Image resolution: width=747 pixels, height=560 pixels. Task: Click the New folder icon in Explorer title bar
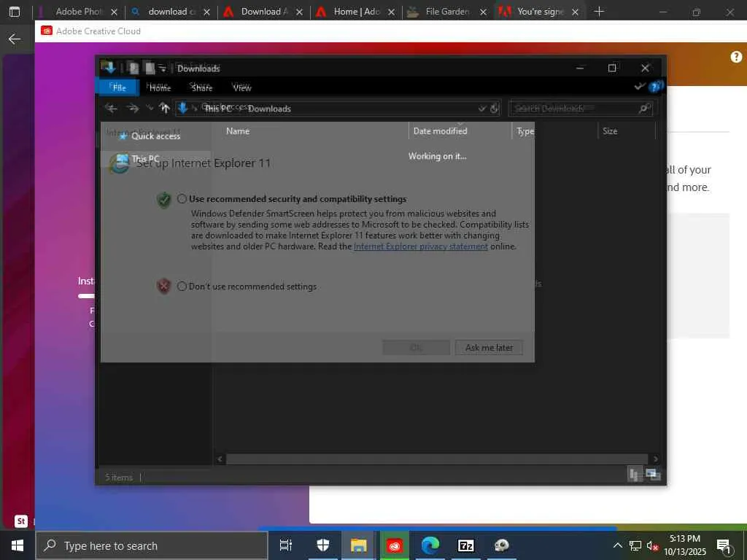coord(150,68)
